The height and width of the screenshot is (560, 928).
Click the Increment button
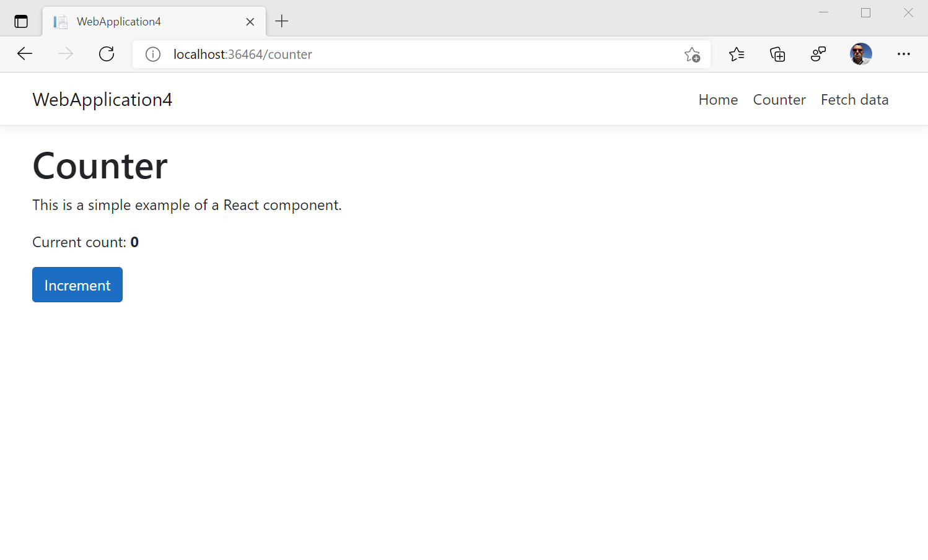[x=77, y=284]
